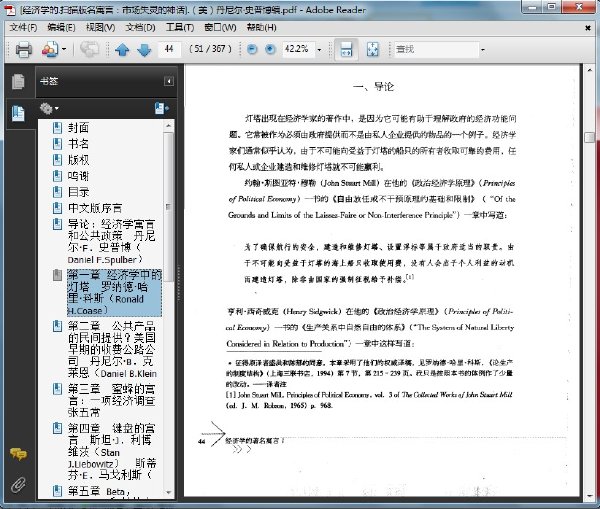Open the 文件(F) menu

[23, 28]
